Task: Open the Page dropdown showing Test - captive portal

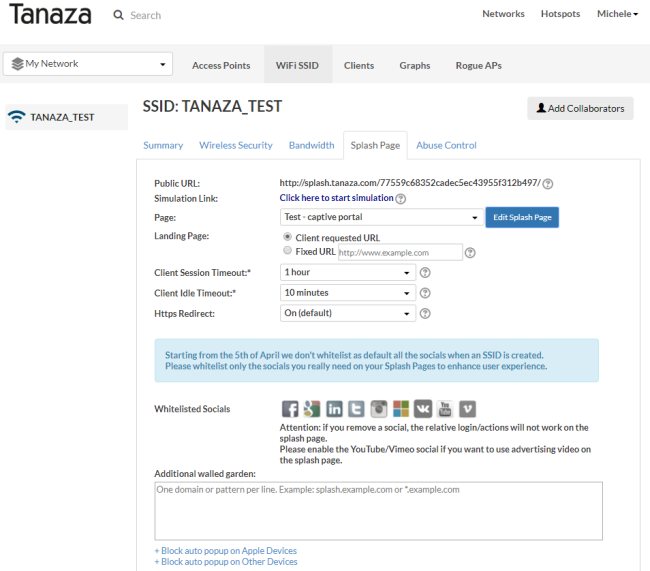Action: click(381, 217)
